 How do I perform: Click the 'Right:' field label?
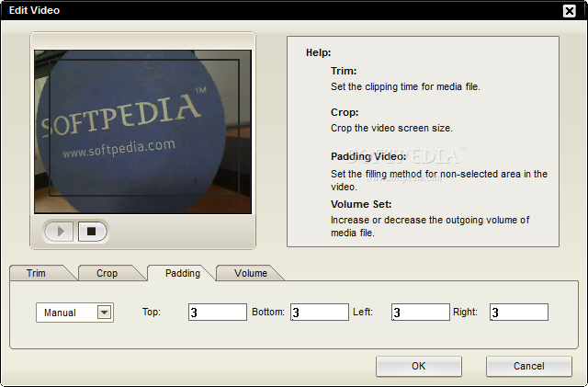(x=465, y=312)
